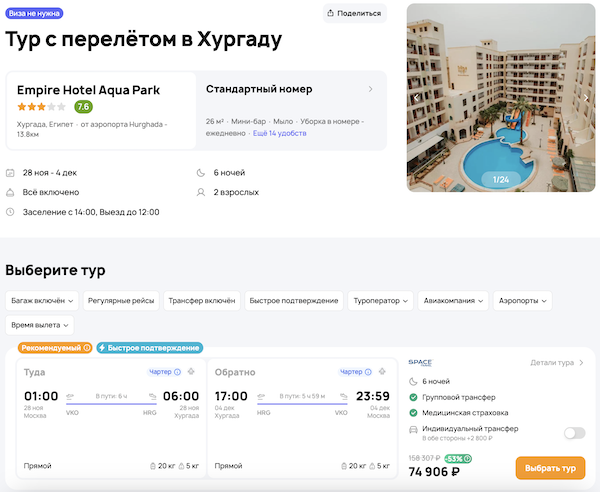Click the lightning icon on Быстрое подтверждение badge
Screen dimensions: 600x492
pos(104,348)
